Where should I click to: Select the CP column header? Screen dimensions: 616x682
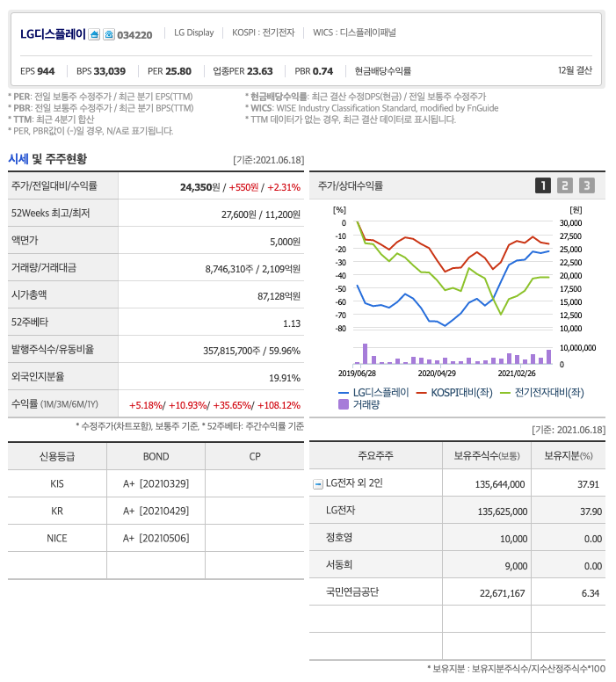255,456
